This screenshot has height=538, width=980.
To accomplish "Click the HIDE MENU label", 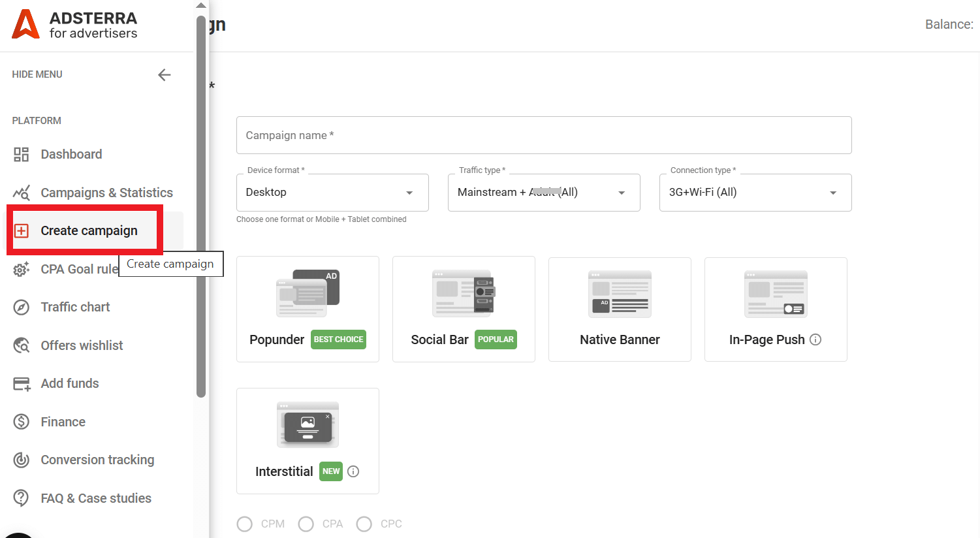I will pos(37,74).
